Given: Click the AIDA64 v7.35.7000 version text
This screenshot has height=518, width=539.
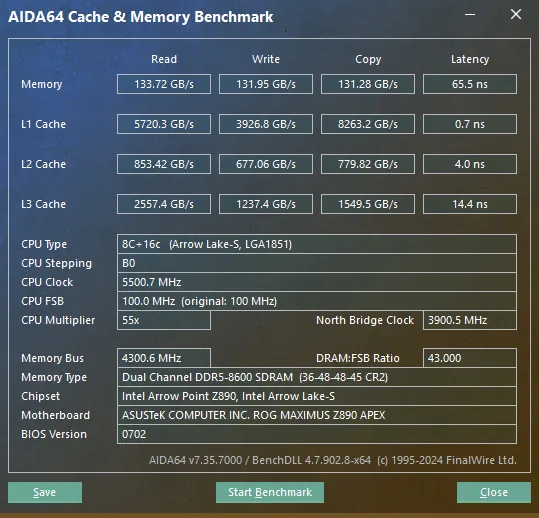Looking at the screenshot, I should (x=333, y=460).
